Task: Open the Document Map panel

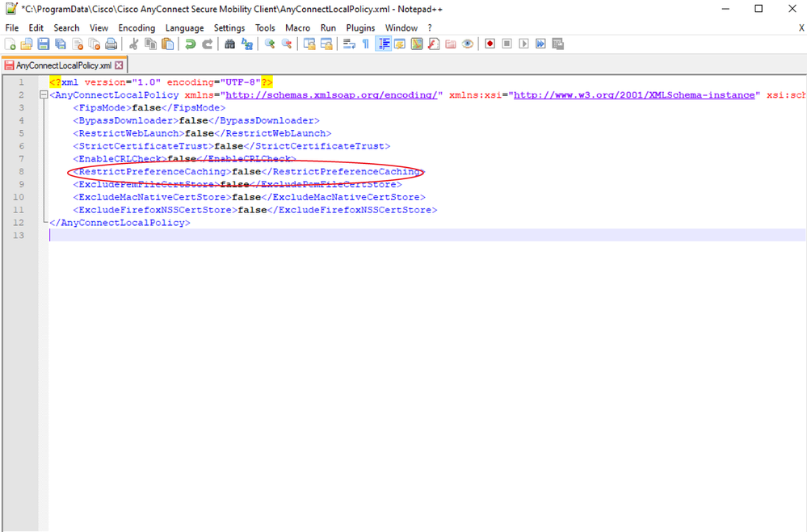Action: coord(417,44)
